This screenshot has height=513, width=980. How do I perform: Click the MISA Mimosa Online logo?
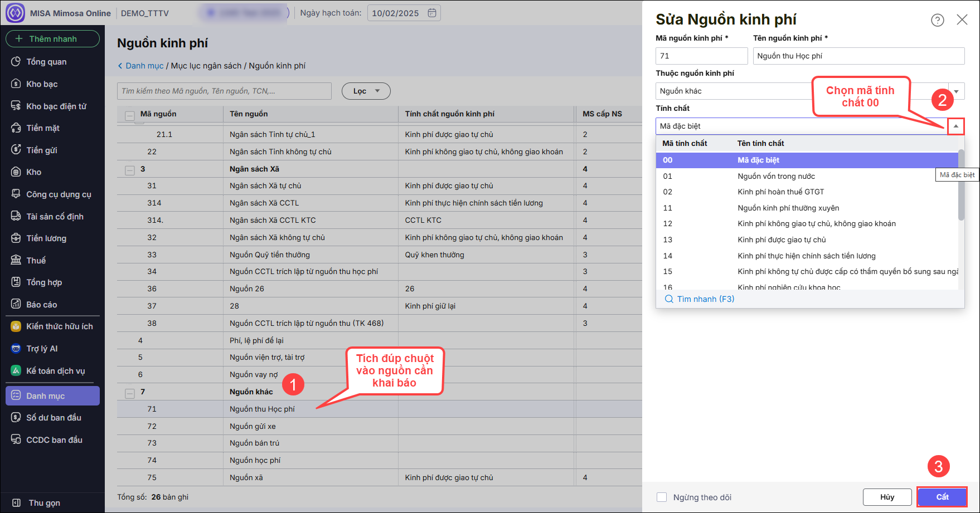click(x=15, y=13)
